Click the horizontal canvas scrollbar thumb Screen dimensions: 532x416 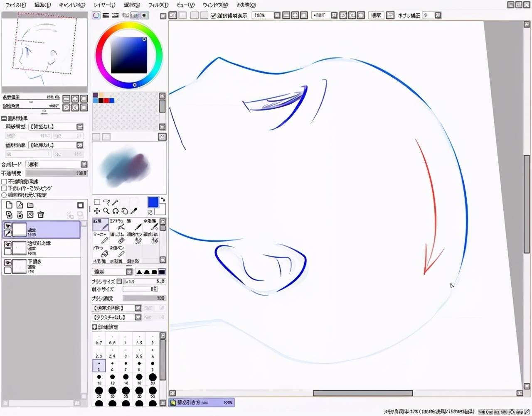coord(362,393)
